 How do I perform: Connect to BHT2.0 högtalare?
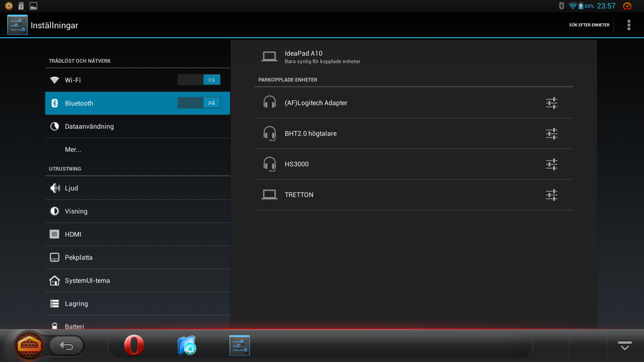coord(396,133)
